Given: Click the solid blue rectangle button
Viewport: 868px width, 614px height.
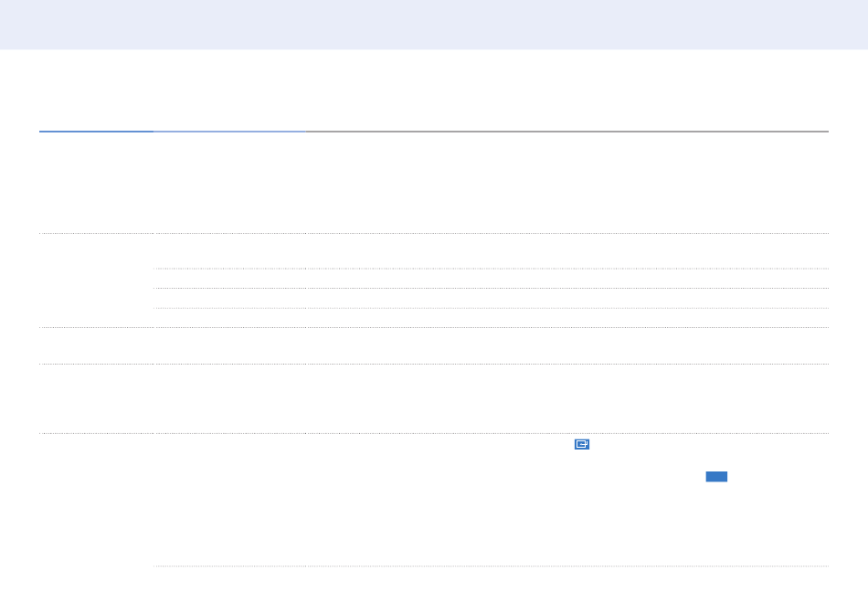Looking at the screenshot, I should click(x=716, y=477).
